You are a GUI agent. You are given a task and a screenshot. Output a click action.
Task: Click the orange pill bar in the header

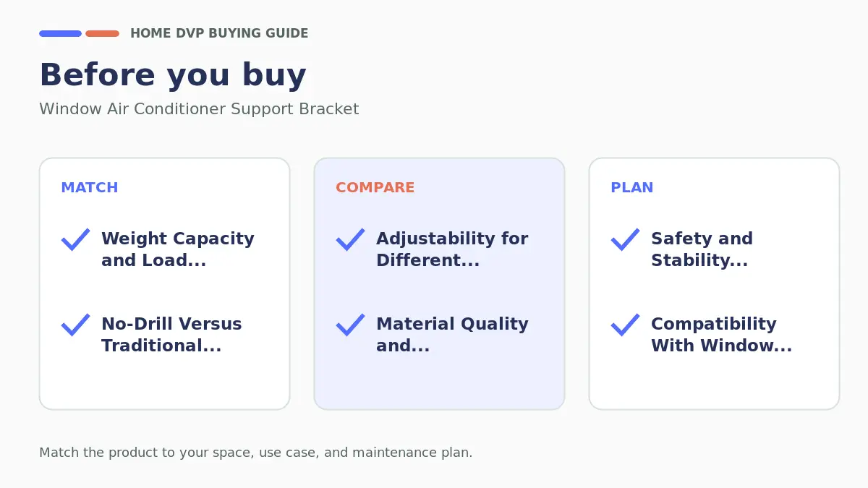[x=103, y=33]
